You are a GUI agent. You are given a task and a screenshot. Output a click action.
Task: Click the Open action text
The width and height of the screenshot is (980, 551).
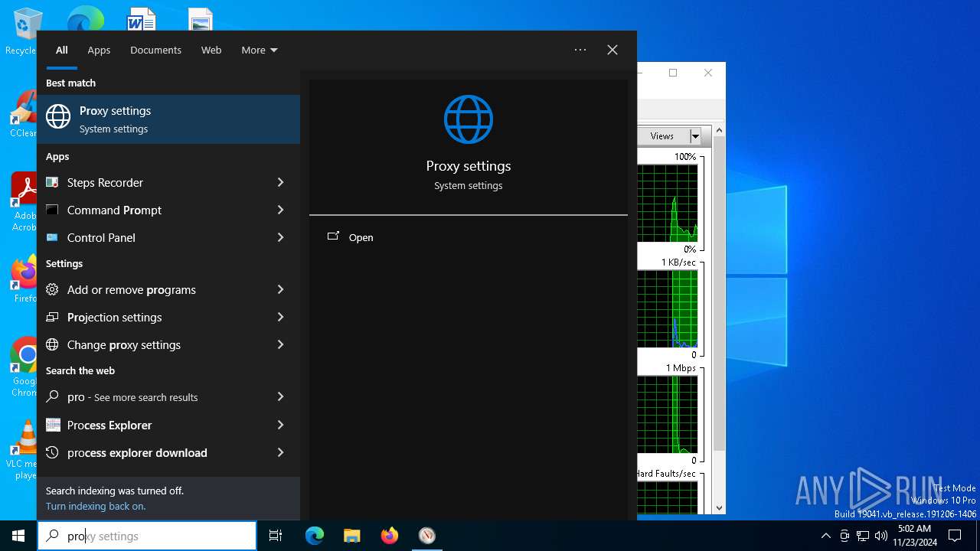(361, 237)
